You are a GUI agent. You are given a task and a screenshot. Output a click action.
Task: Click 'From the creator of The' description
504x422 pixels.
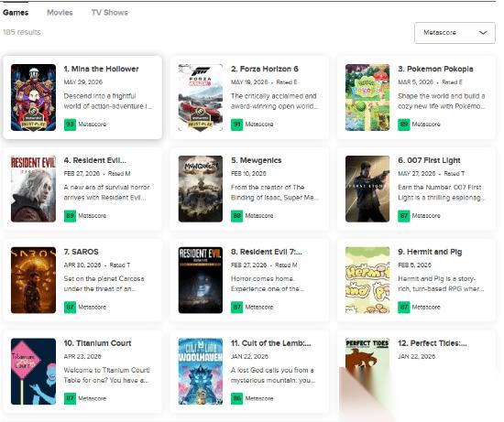click(x=268, y=188)
